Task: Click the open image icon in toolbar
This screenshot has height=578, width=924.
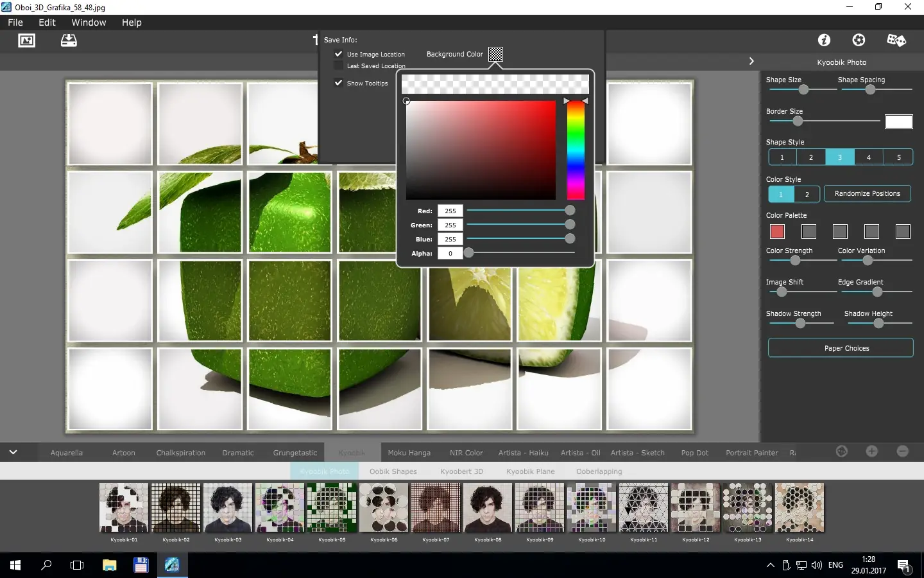Action: point(27,40)
